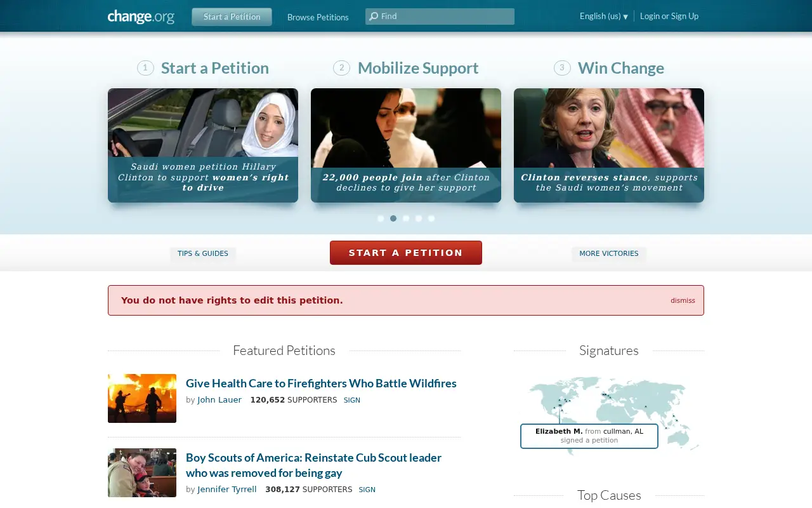Select the third carousel dot
The width and height of the screenshot is (812, 508).
[406, 218]
